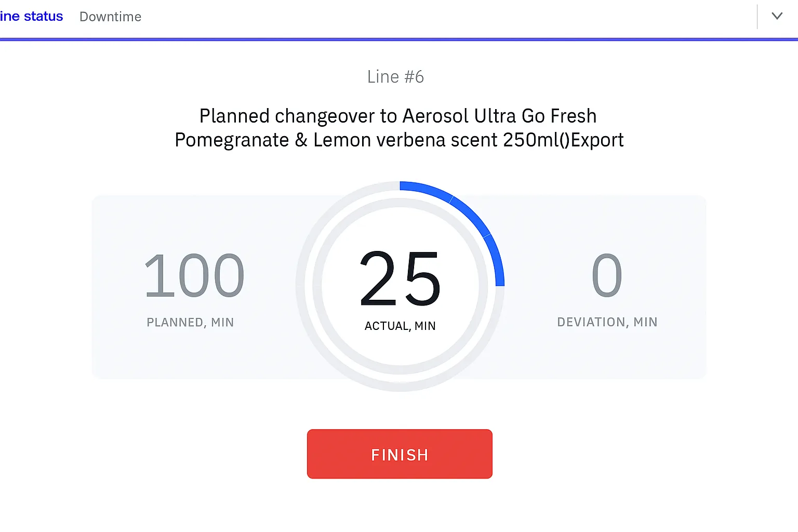Open the Downtime tab
This screenshot has width=798, height=532.
110,17
